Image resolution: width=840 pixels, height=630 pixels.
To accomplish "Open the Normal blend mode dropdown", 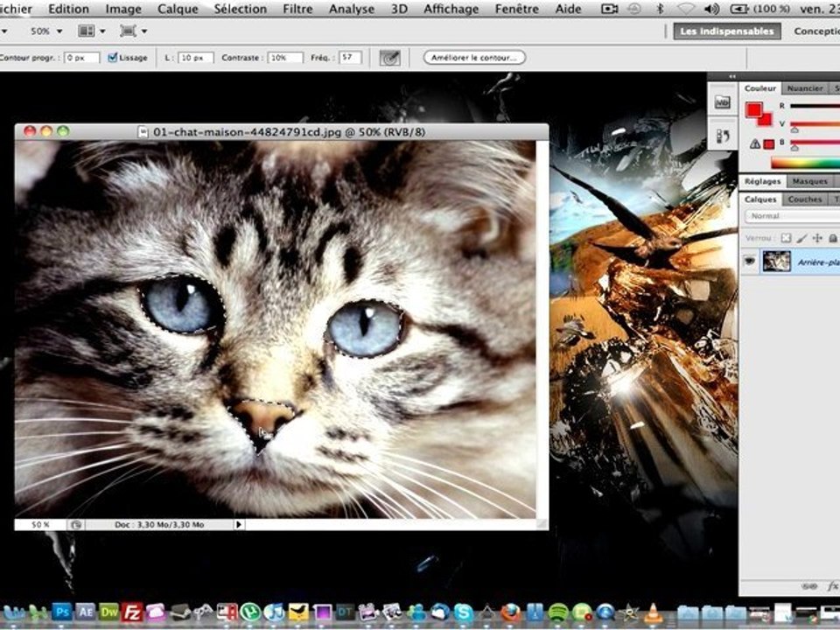I will coord(792,216).
